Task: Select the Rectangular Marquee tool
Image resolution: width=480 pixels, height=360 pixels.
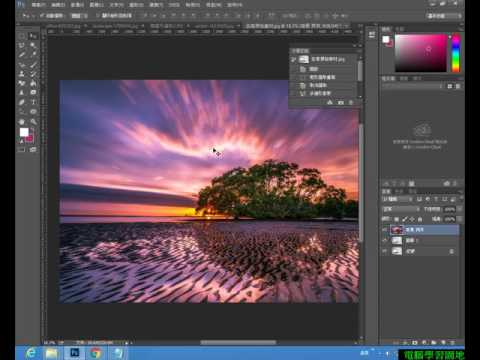Action: point(22,36)
